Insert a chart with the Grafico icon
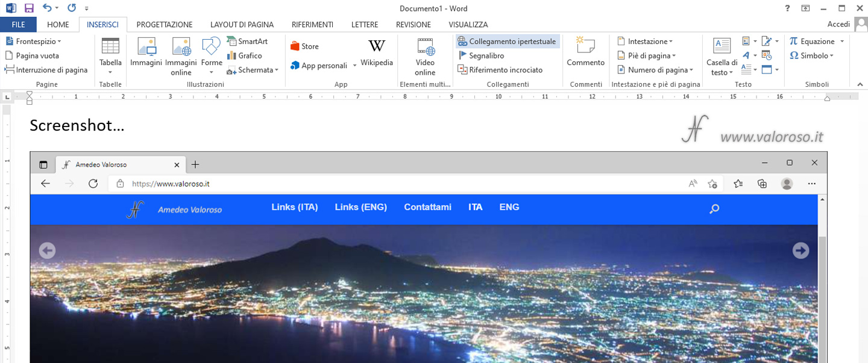Screen dimensions: 868x363 tap(248, 55)
